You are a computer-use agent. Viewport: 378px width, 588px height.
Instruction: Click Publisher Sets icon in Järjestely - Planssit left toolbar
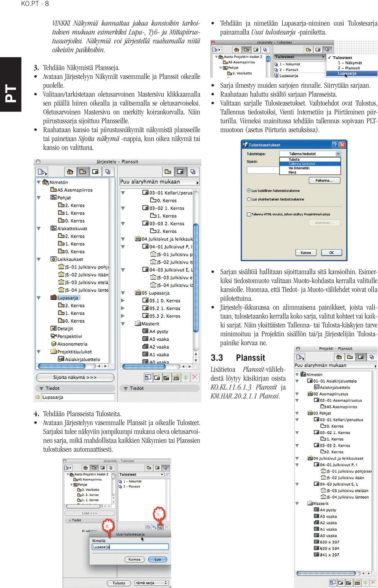(x=108, y=172)
